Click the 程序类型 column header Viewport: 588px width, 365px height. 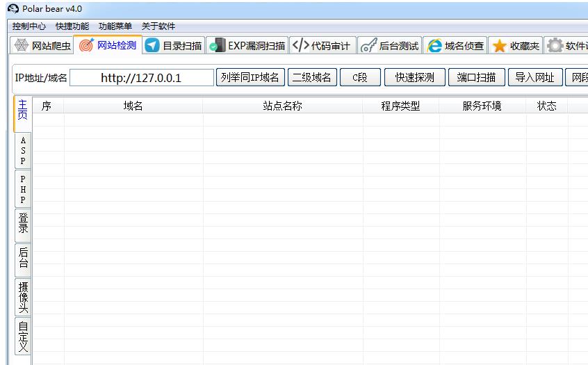(x=400, y=106)
